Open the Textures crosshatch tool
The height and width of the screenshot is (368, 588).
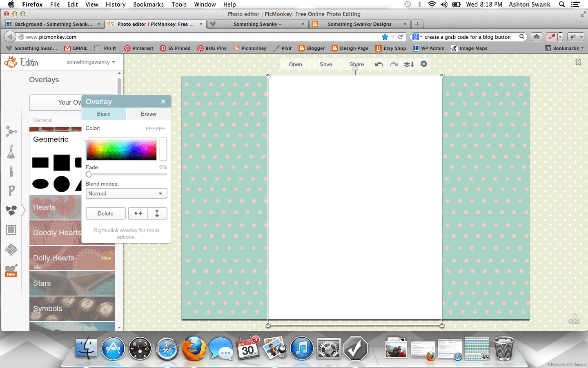point(11,249)
